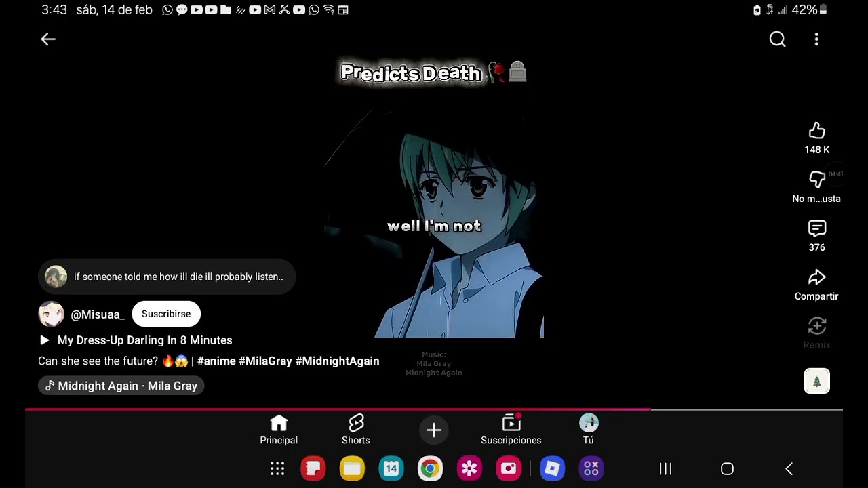This screenshot has width=868, height=488.
Task: Open the @Misuaa_ channel name
Action: click(98, 314)
